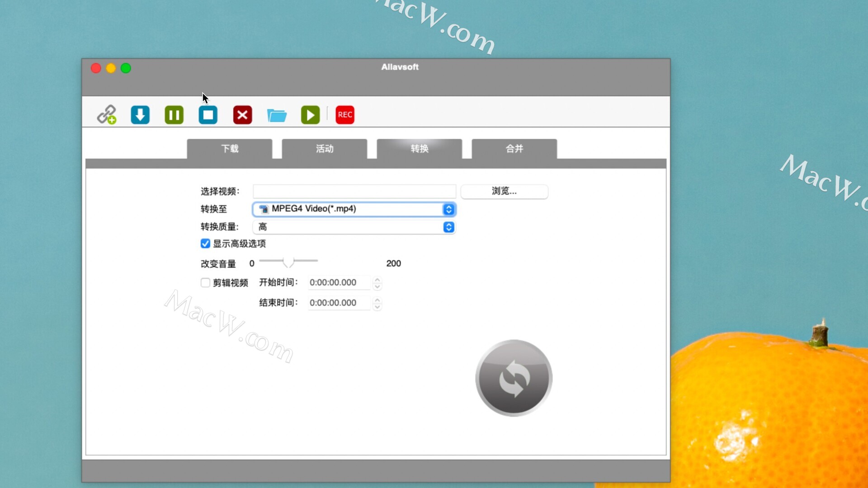Click the 改变音量 volume slider handle
Screen dimensions: 868x488
[x=288, y=262]
